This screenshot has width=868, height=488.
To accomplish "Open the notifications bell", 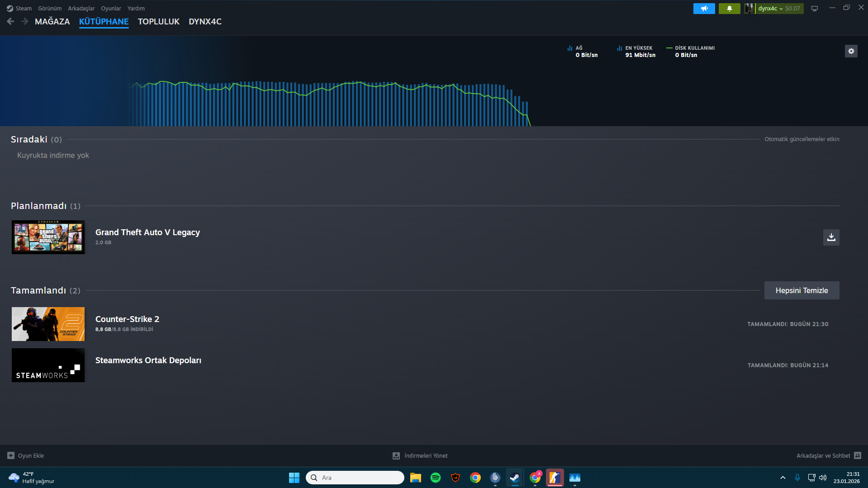I will click(x=729, y=9).
